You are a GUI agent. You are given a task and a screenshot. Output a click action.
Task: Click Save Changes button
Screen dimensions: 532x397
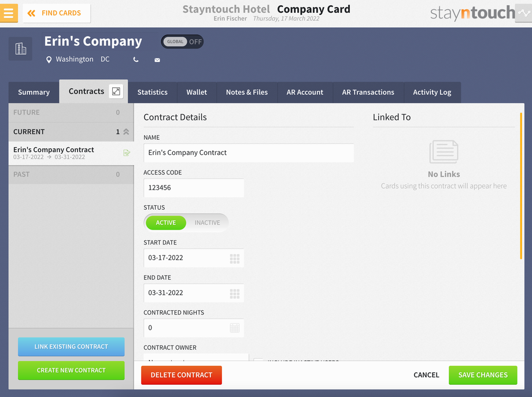(x=483, y=375)
